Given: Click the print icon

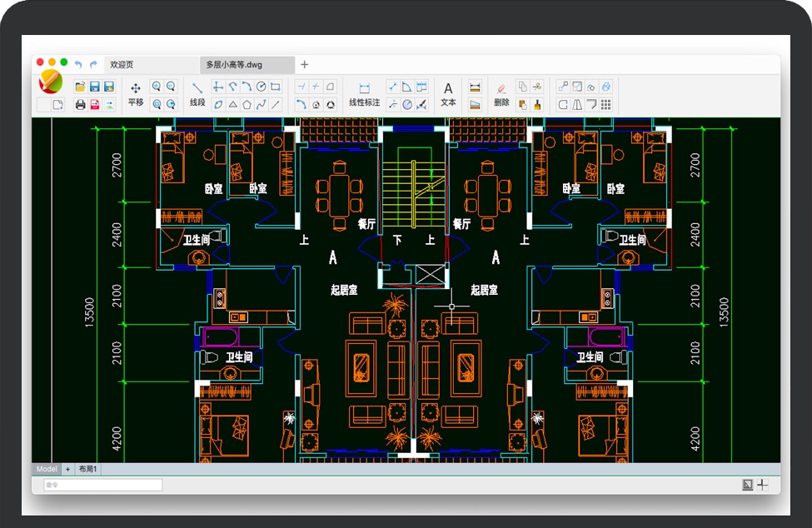Looking at the screenshot, I should click(81, 104).
